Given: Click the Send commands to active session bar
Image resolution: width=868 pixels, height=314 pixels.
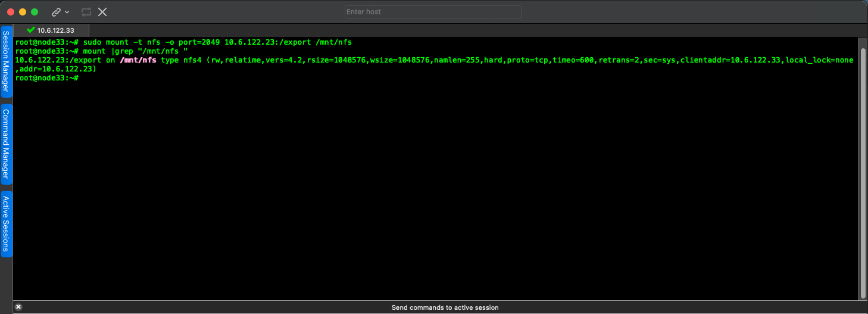Looking at the screenshot, I should coord(445,307).
